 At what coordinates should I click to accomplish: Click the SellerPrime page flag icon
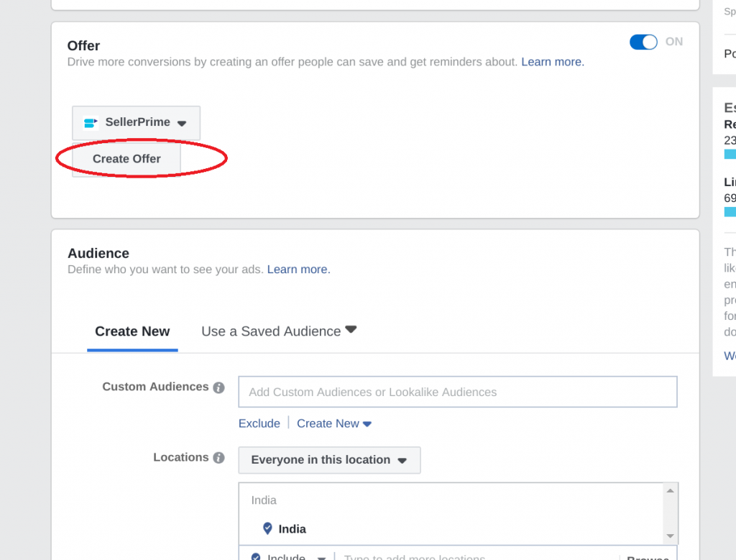tap(89, 122)
